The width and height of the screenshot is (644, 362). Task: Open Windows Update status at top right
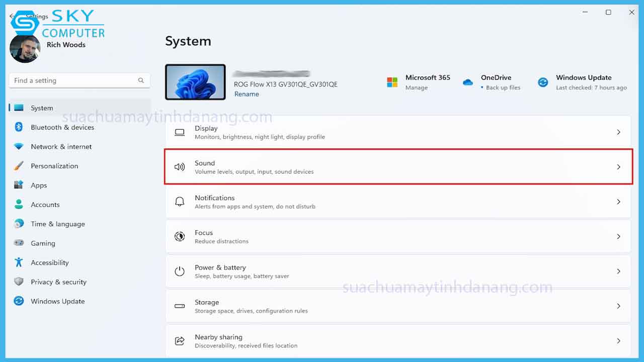pos(584,82)
